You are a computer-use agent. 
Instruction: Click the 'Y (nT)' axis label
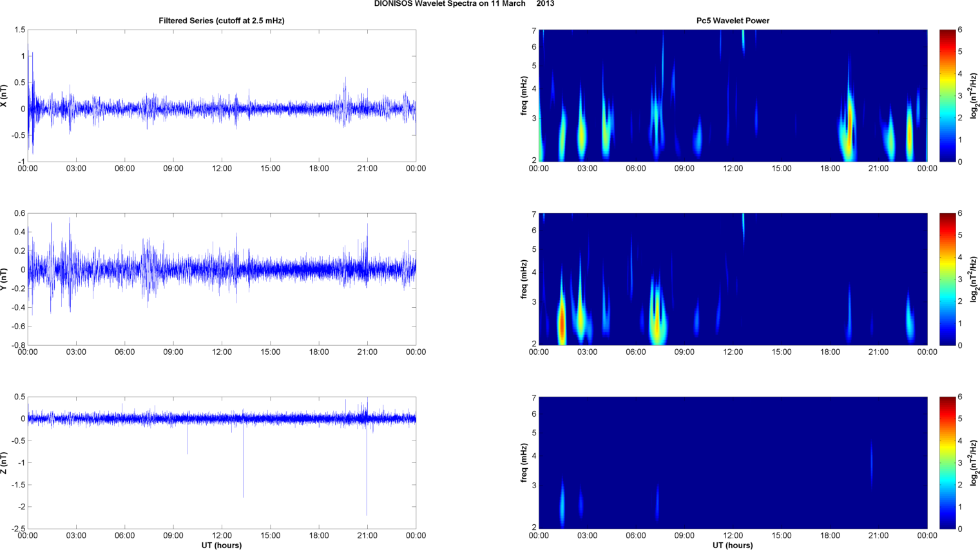[4, 280]
